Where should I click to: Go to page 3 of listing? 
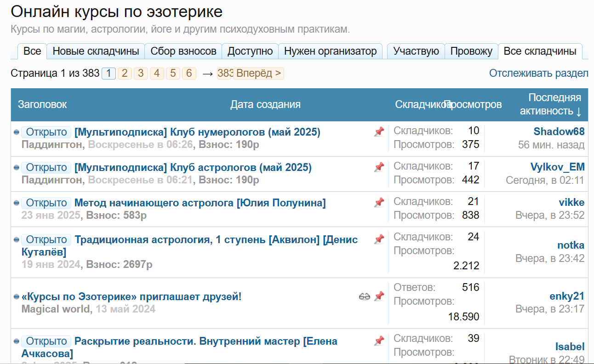click(141, 74)
